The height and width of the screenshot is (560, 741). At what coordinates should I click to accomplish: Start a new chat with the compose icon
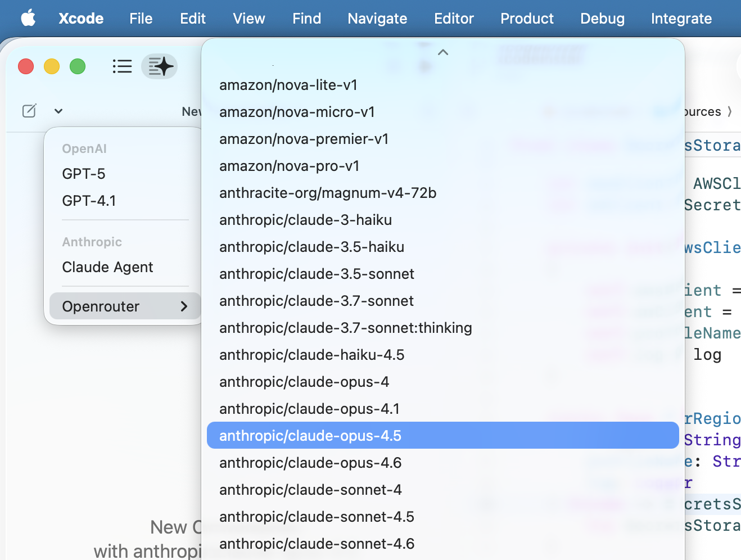pyautogui.click(x=29, y=110)
